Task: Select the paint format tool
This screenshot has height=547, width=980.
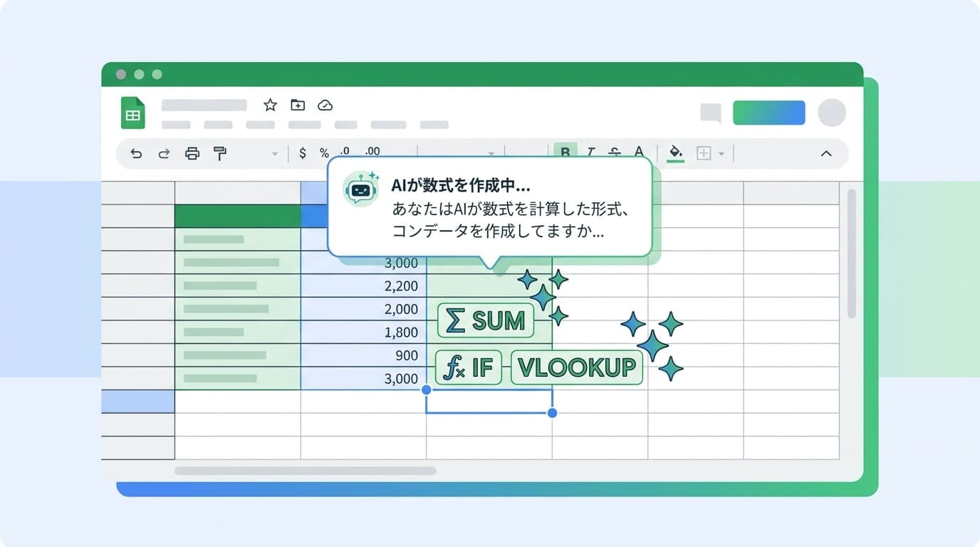Action: pos(219,153)
